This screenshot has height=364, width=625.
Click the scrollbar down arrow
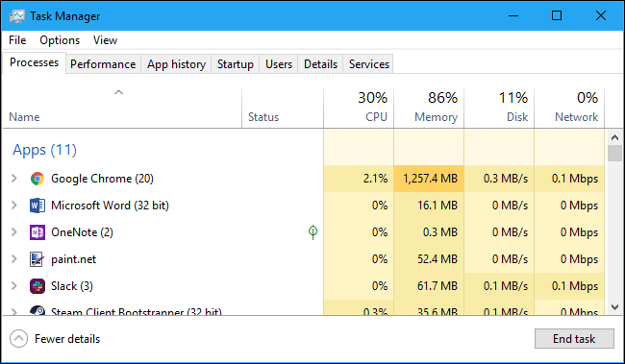pos(614,307)
